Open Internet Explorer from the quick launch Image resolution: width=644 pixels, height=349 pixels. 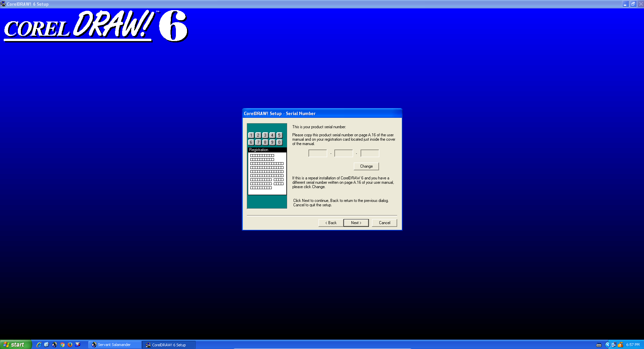(x=39, y=345)
